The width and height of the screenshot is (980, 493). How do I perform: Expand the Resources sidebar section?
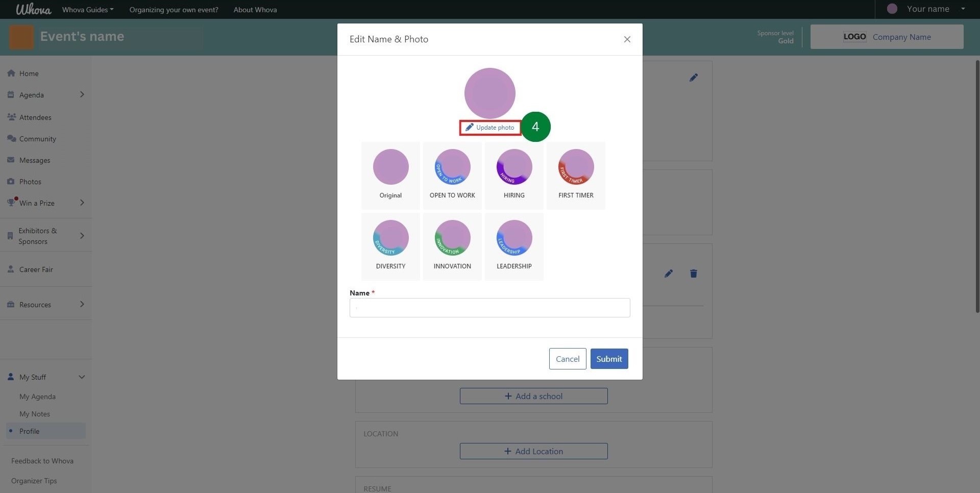pos(82,304)
